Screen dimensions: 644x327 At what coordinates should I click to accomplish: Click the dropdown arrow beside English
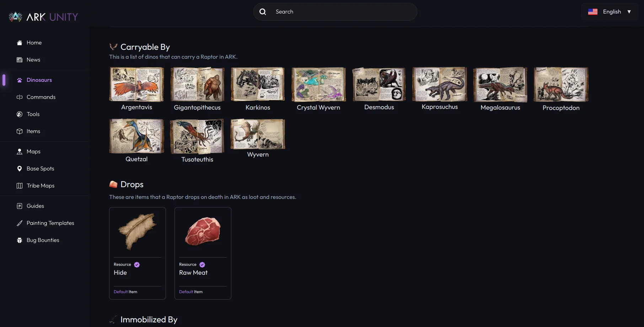629,12
